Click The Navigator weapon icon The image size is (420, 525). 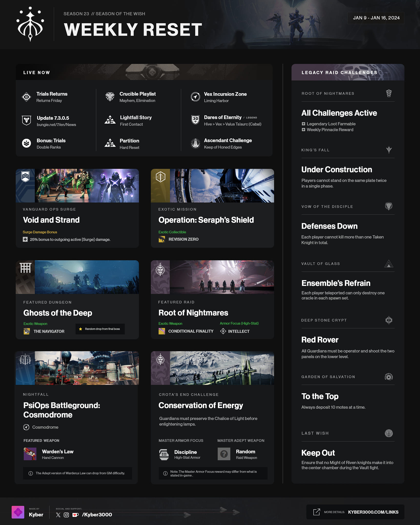pyautogui.click(x=27, y=331)
